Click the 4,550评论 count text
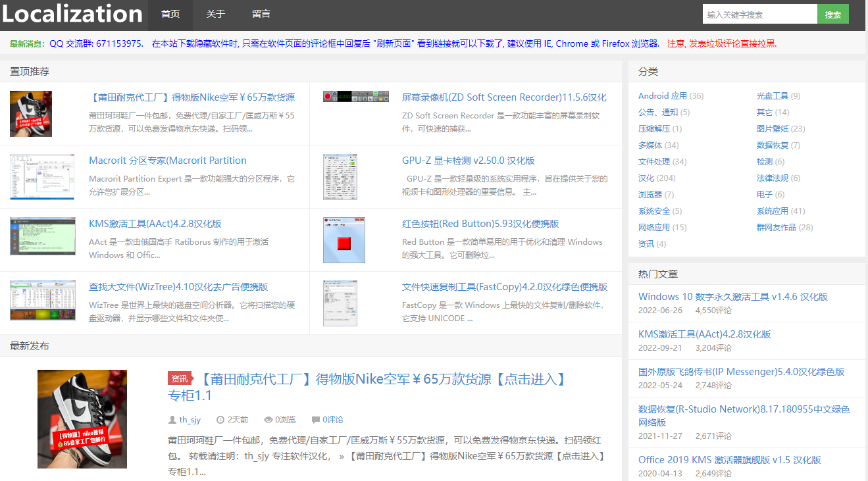868x481 pixels. pos(713,311)
